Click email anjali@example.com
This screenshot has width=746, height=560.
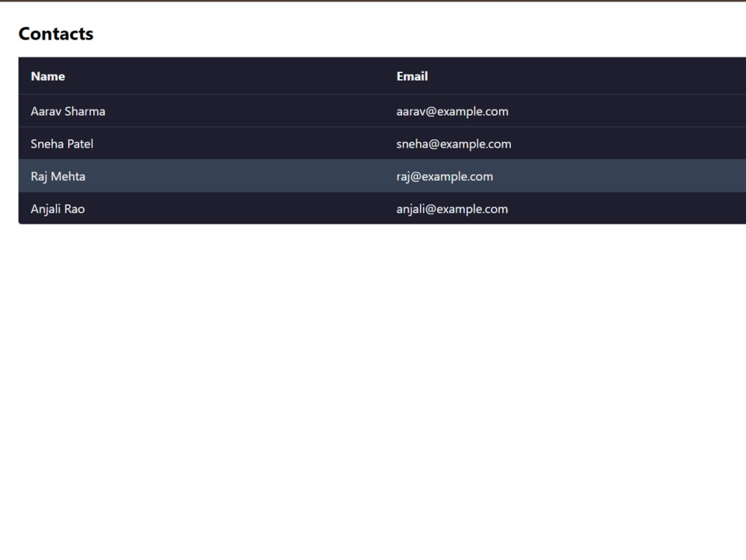click(x=452, y=209)
